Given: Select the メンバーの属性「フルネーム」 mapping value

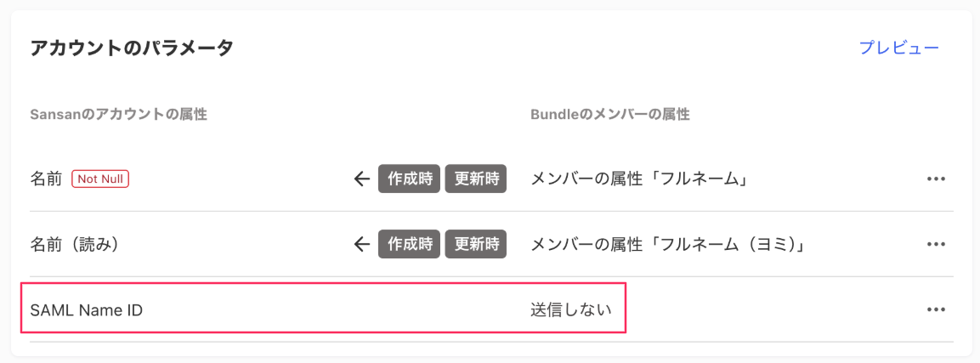Looking at the screenshot, I should click(638, 179).
